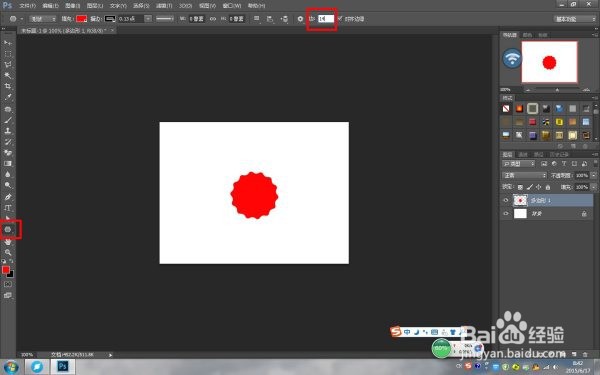Switch to the Navigator tab

click(x=510, y=35)
